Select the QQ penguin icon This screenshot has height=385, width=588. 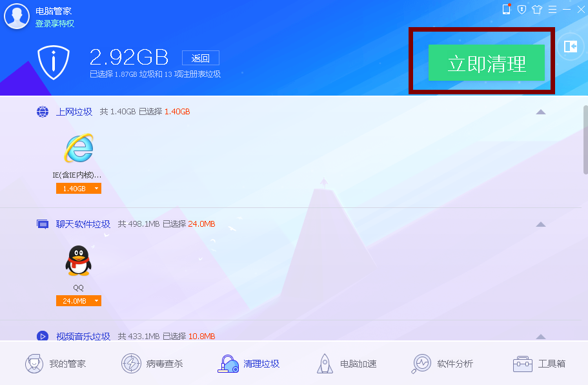coord(78,260)
